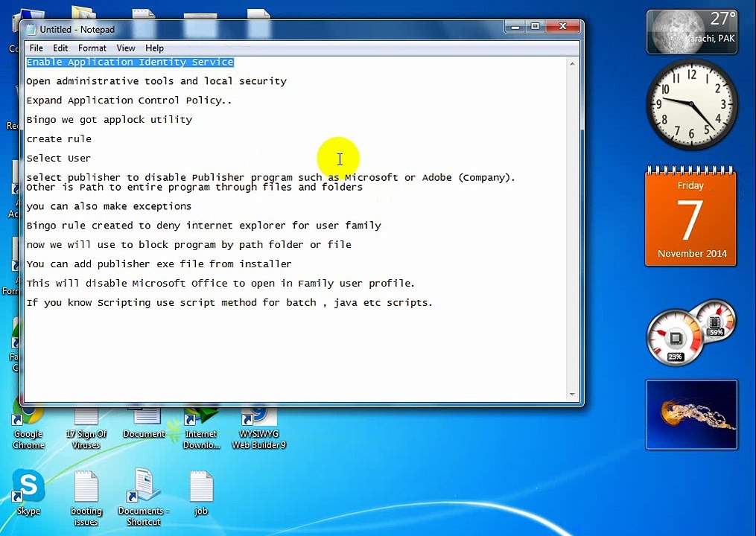
Task: Click highlighted line 'Enable Application Identity Service'
Action: [x=130, y=63]
